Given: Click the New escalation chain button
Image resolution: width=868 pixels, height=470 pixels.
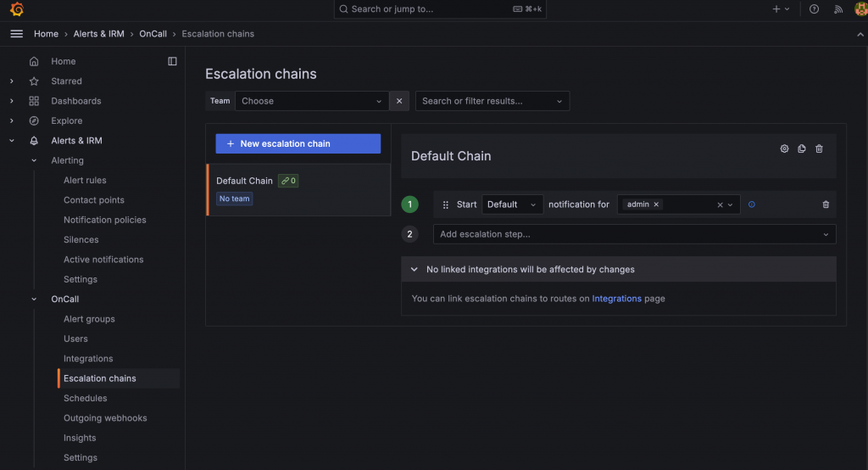Looking at the screenshot, I should [x=298, y=143].
